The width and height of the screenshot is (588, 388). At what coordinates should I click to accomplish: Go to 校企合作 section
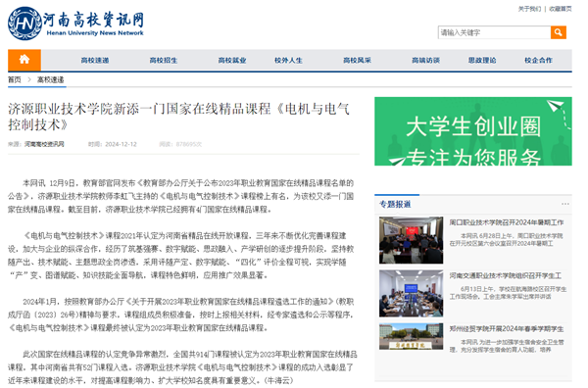tap(538, 61)
